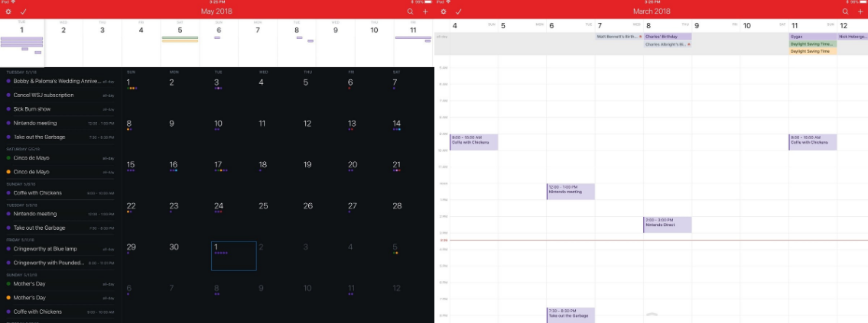Screen dimensions: 868x323
Task: Open Charles' Birthday all-day event
Action: pos(668,37)
